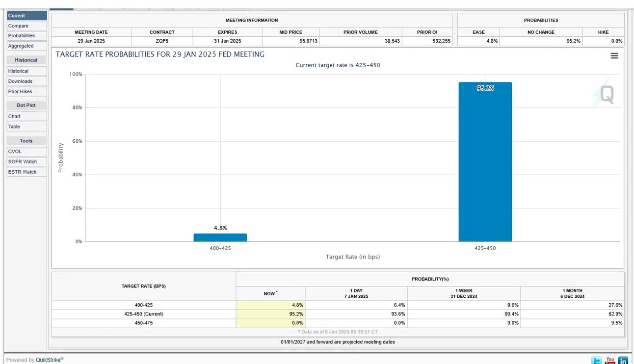Go to the Downloads section
Image resolution: width=634 pixels, height=364 pixels.
click(27, 81)
